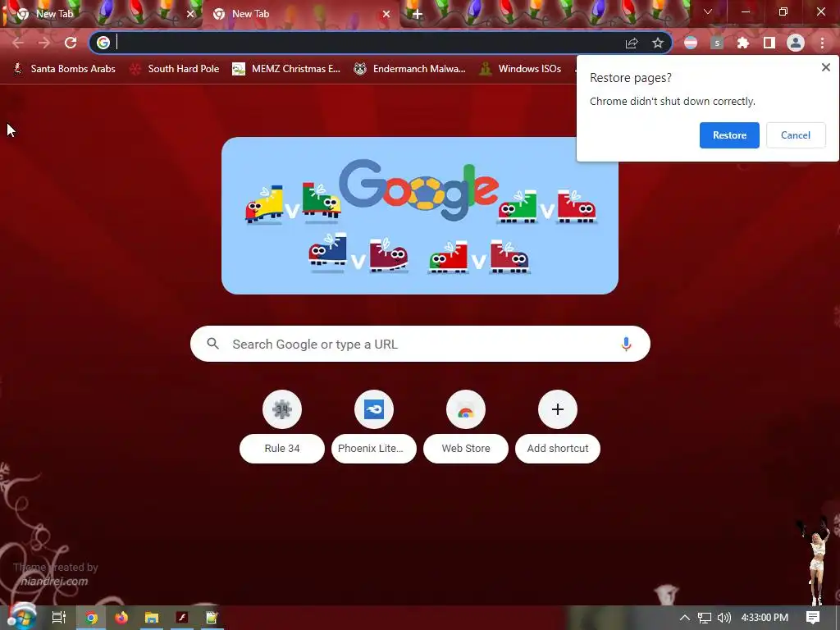
Task: Bookmark this tab with the star icon
Action: pyautogui.click(x=658, y=43)
